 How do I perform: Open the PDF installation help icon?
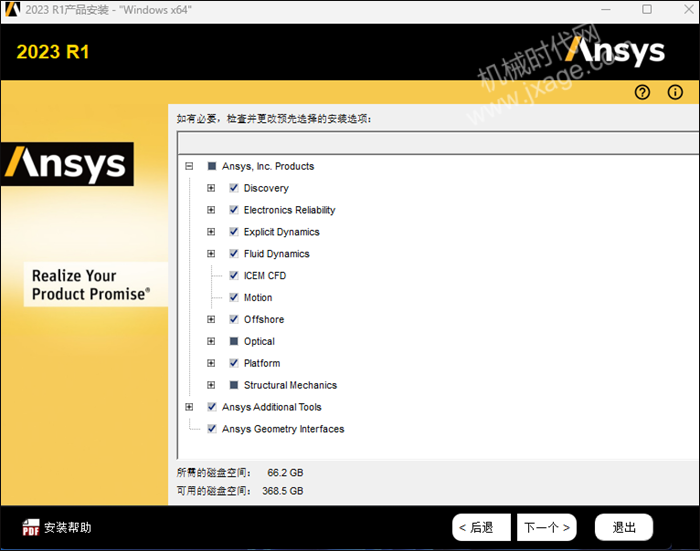click(x=31, y=527)
